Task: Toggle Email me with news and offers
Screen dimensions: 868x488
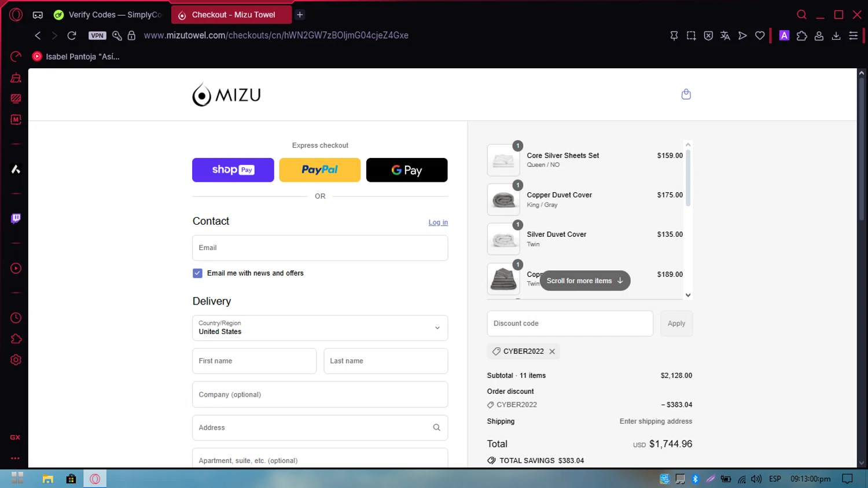Action: (x=197, y=273)
